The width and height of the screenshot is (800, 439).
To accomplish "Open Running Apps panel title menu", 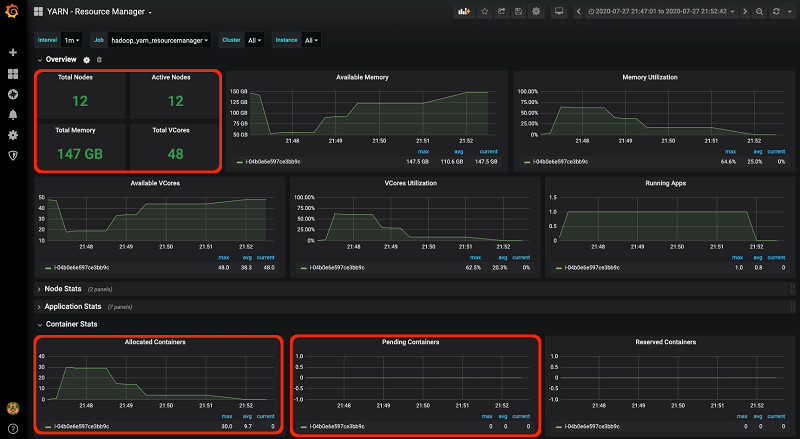I will click(665, 183).
